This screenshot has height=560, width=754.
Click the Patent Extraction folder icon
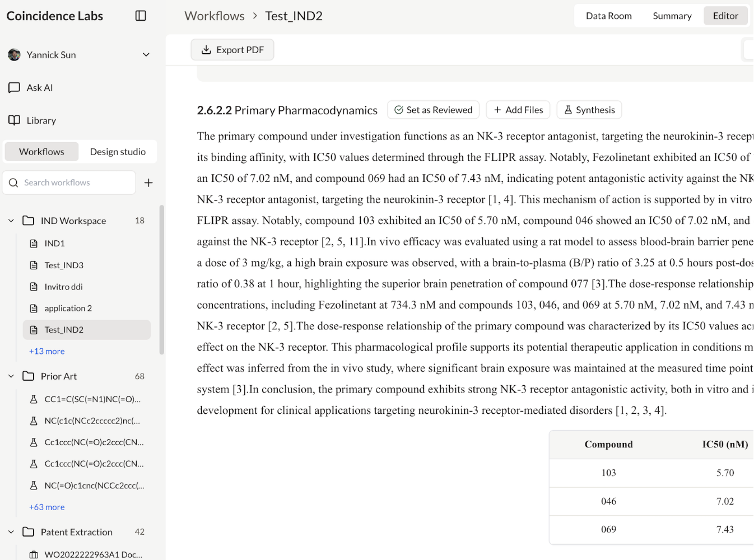[29, 532]
